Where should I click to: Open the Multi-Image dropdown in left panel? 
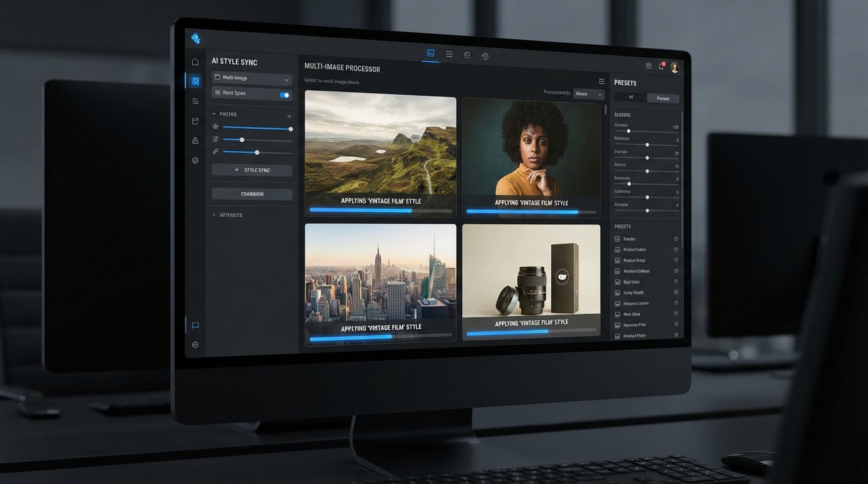pyautogui.click(x=252, y=78)
